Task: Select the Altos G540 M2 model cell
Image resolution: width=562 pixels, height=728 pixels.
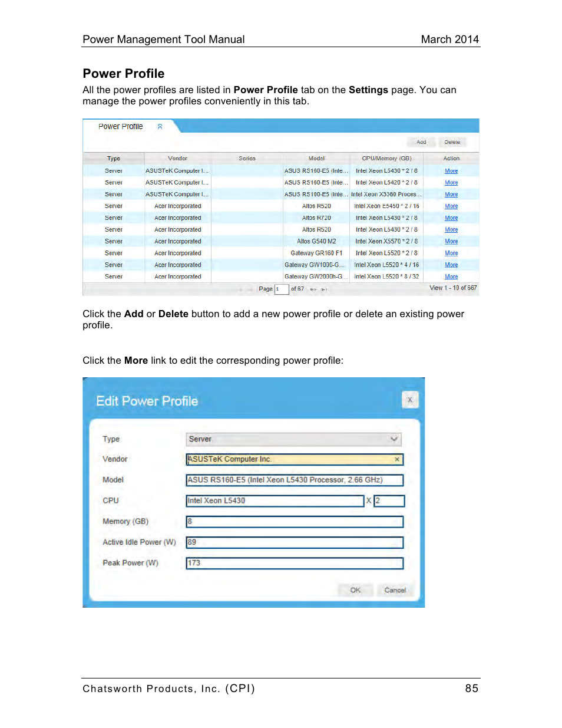Action: 316,242
